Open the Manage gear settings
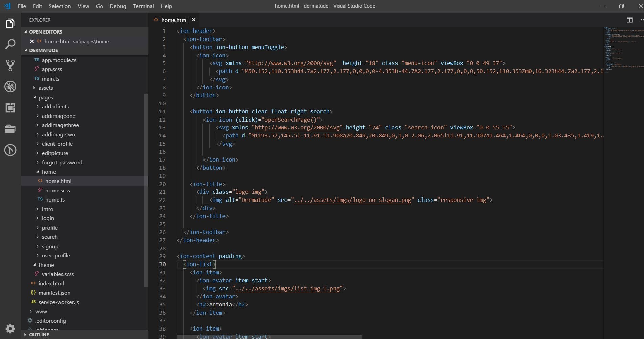 (10, 329)
